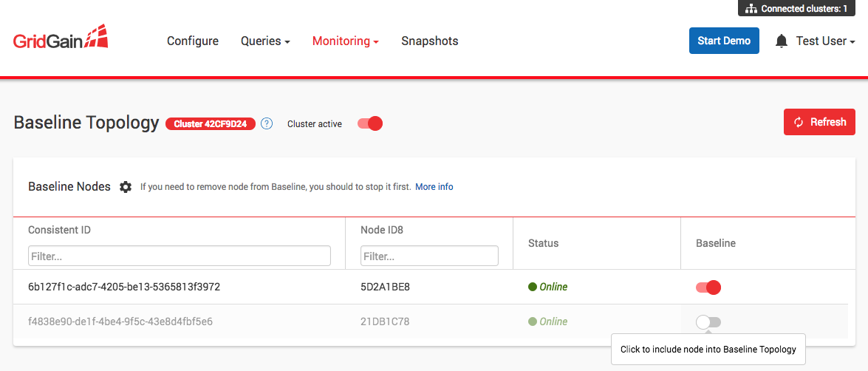Click the Refresh button
This screenshot has height=371, width=868.
(819, 122)
